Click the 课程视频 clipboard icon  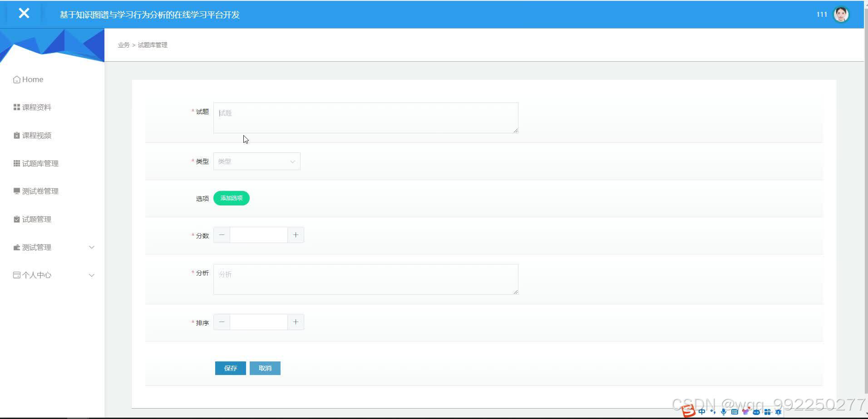[17, 136]
